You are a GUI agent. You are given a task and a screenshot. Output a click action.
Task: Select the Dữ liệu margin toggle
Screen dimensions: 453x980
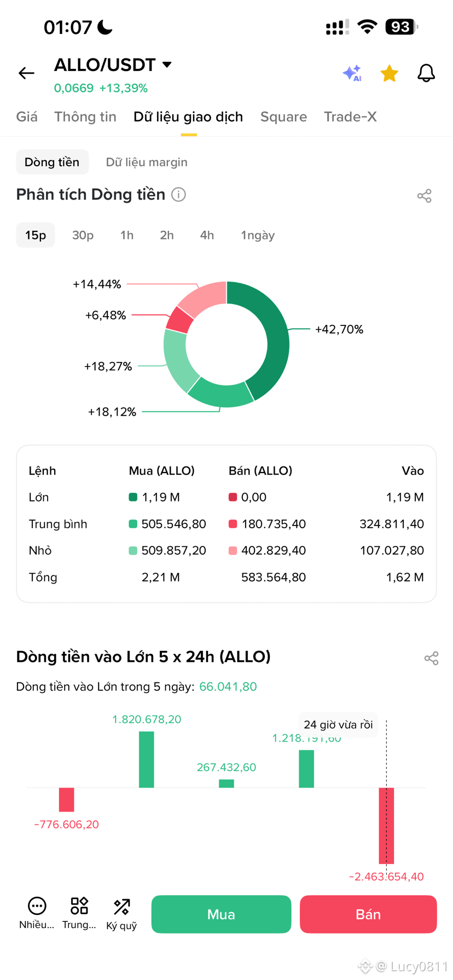(x=147, y=162)
